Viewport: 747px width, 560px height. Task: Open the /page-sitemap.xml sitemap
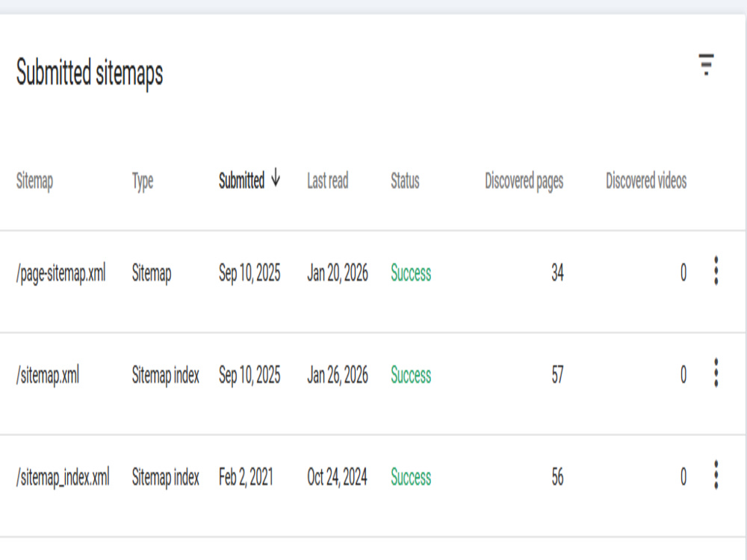tap(61, 273)
